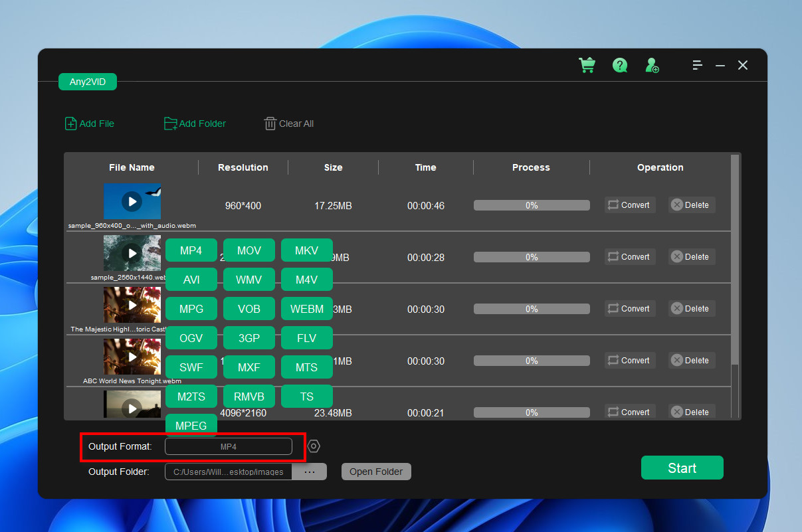Choose WEBM output format option
The image size is (802, 532).
click(306, 309)
